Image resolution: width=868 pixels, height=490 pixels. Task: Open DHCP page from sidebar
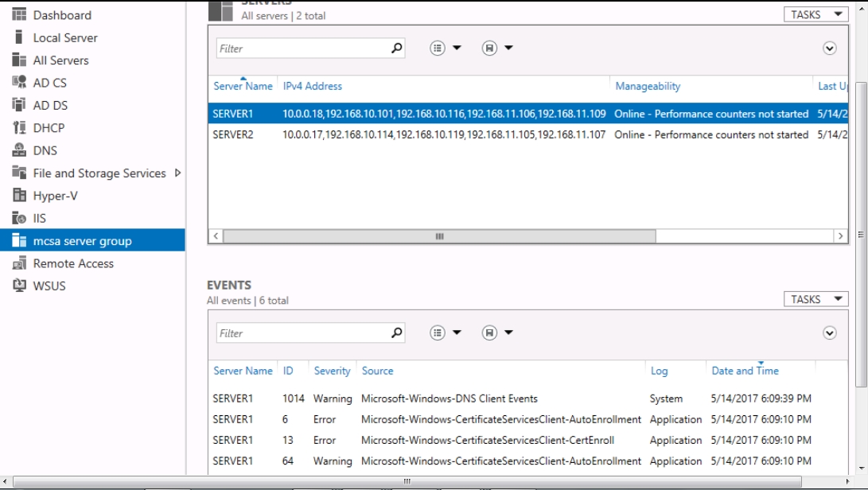(x=49, y=128)
